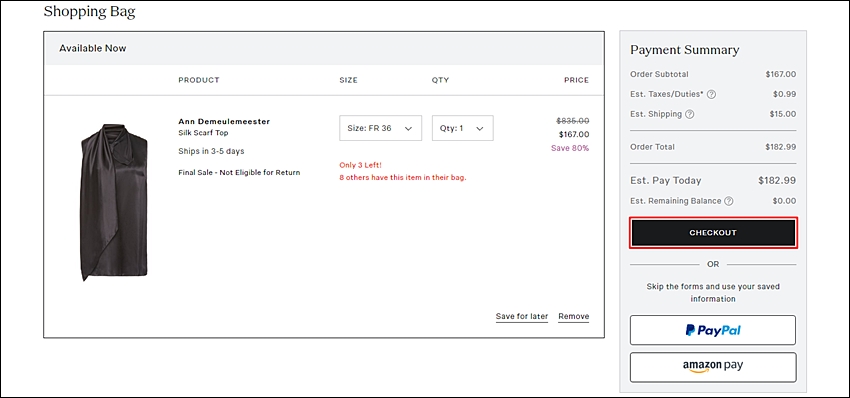The width and height of the screenshot is (850, 398).
Task: Click the $0.00 remaining balance amount
Action: tap(784, 201)
